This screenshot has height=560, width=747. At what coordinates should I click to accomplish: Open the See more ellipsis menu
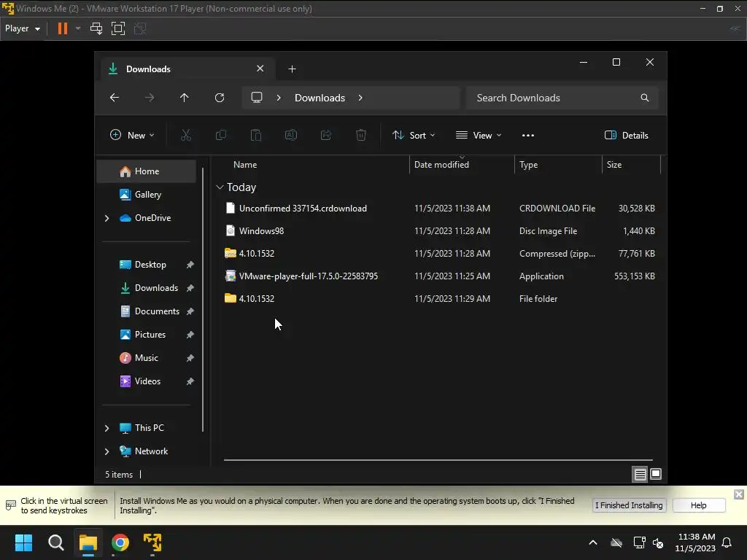(x=528, y=135)
